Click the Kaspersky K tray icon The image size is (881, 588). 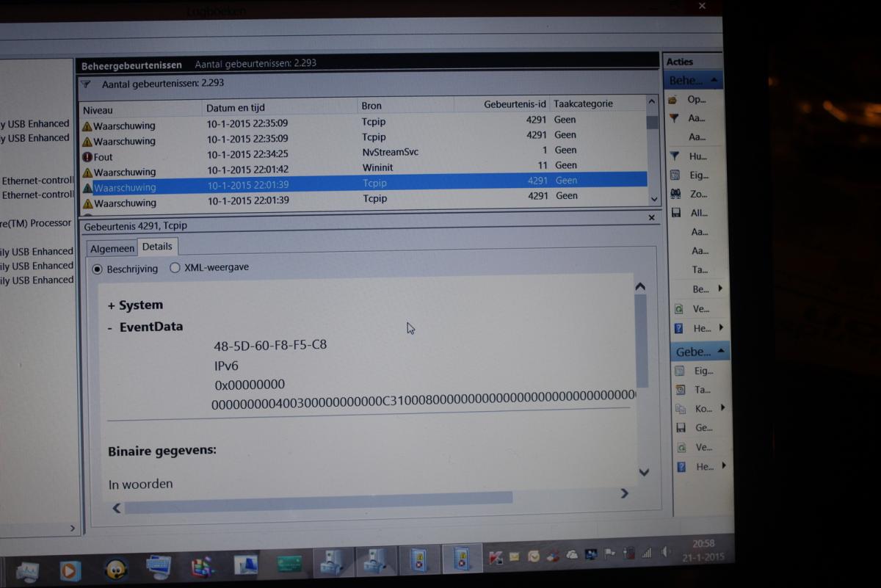[x=496, y=558]
